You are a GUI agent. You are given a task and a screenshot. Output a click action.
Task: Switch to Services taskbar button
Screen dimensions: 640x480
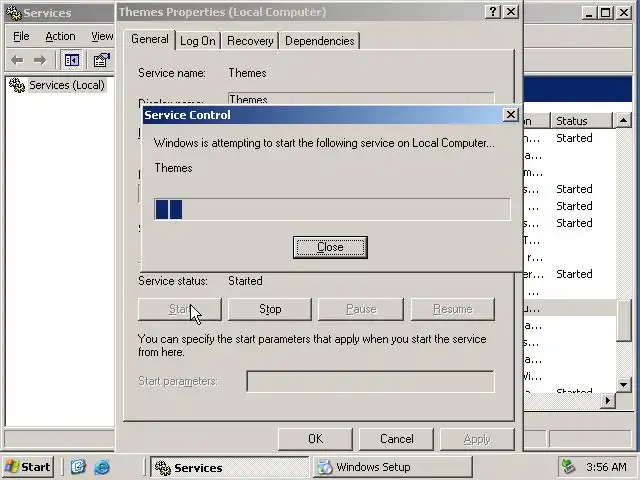(x=230, y=467)
